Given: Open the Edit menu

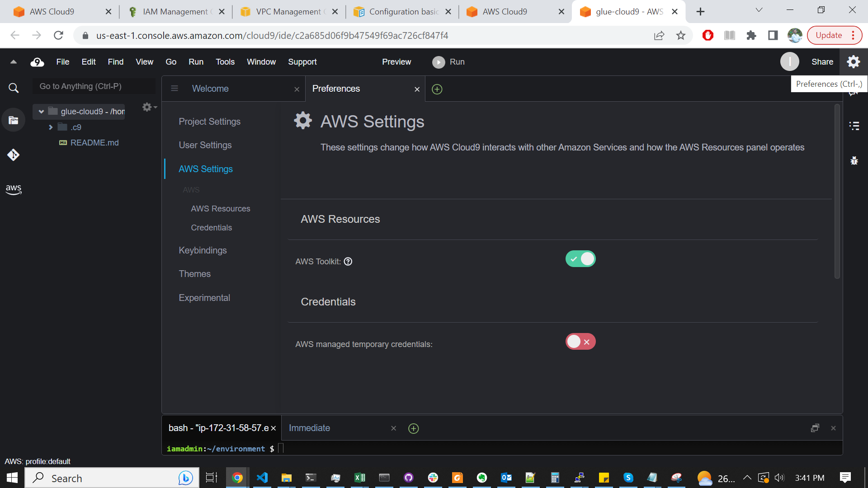Looking at the screenshot, I should click(89, 62).
